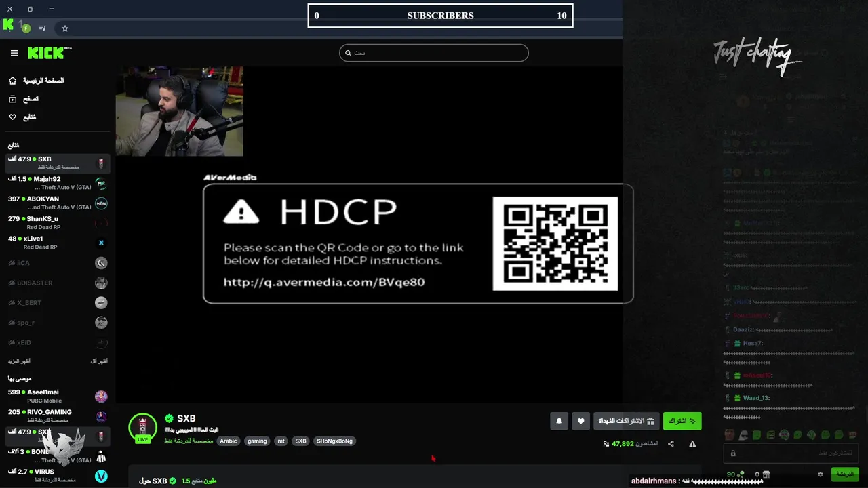This screenshot has height=488, width=868.
Task: Click the chat shop icon
Action: tap(767, 474)
